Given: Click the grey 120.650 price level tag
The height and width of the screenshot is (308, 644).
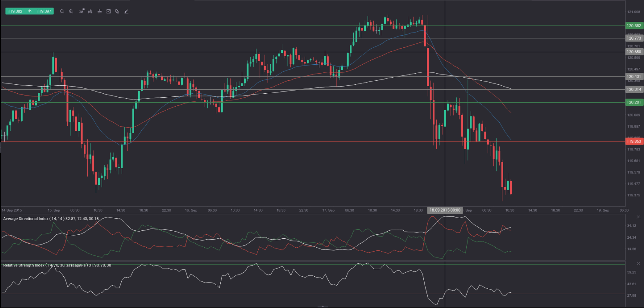Looking at the screenshot, I should click(634, 52).
